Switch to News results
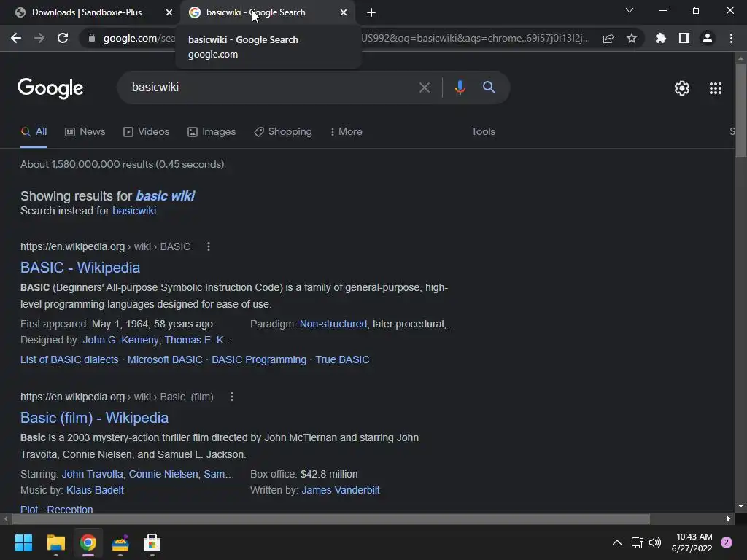 pos(85,132)
